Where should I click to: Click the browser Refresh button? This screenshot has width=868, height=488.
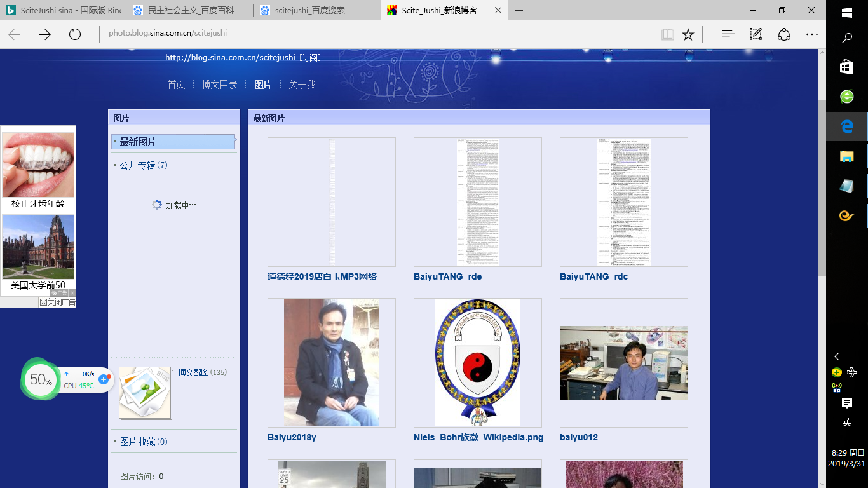click(x=75, y=35)
